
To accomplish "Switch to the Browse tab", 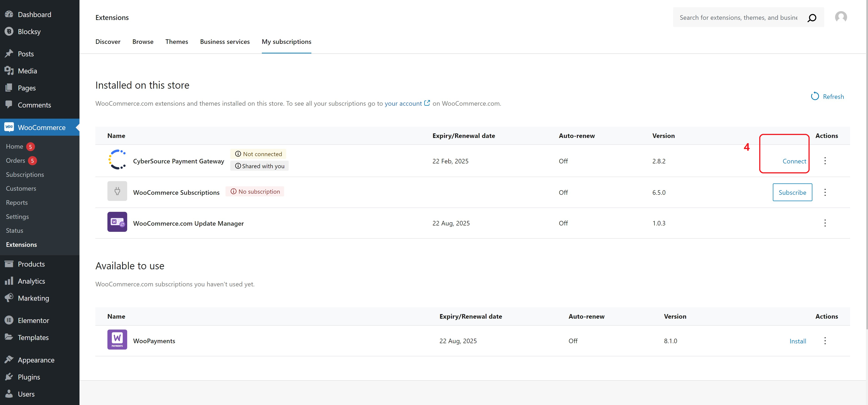I will click(x=143, y=42).
